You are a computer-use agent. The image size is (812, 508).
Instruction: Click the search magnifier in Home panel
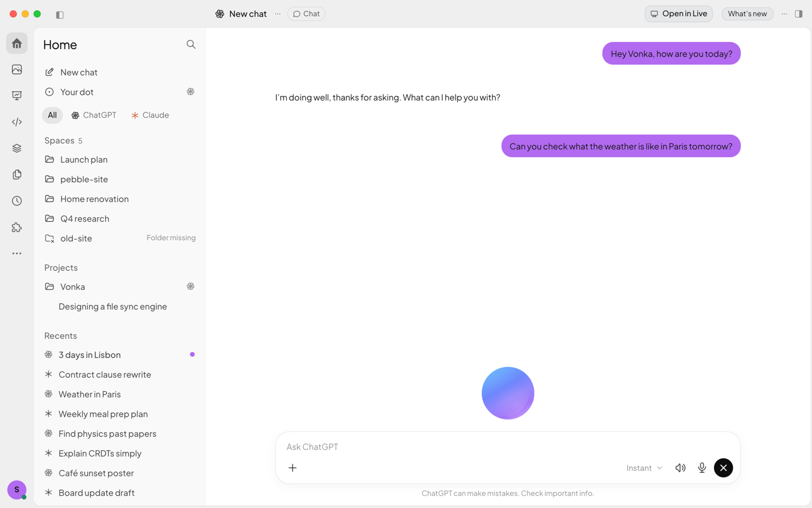coord(191,44)
